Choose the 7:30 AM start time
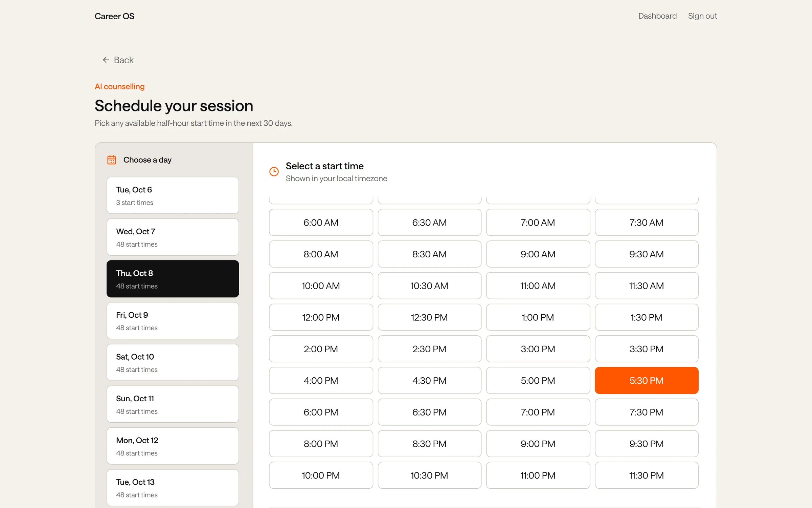812x508 pixels. coord(647,223)
